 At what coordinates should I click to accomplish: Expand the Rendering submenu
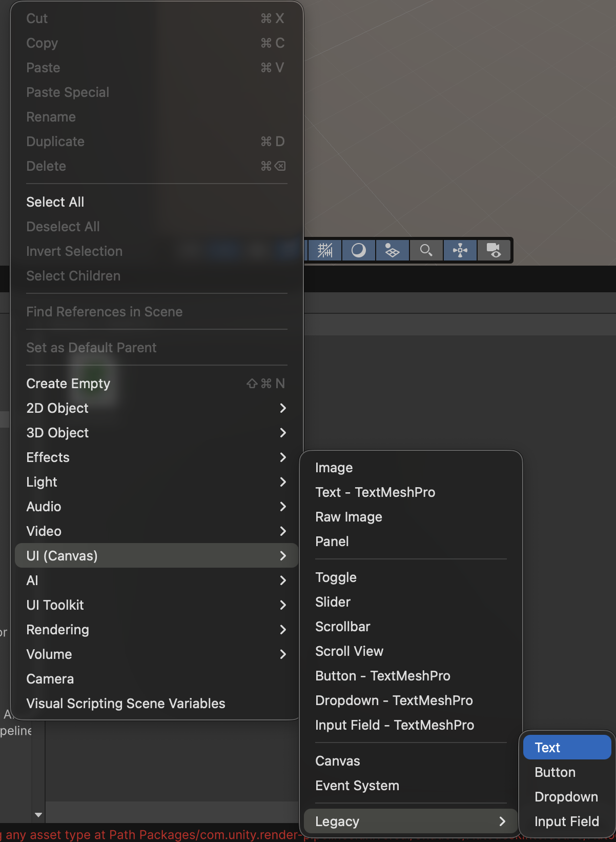coord(156,630)
